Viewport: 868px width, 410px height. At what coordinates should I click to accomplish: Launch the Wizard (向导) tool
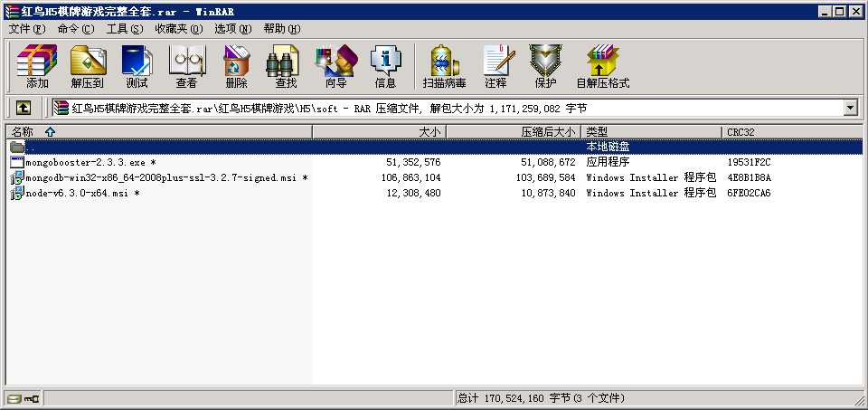pos(335,66)
